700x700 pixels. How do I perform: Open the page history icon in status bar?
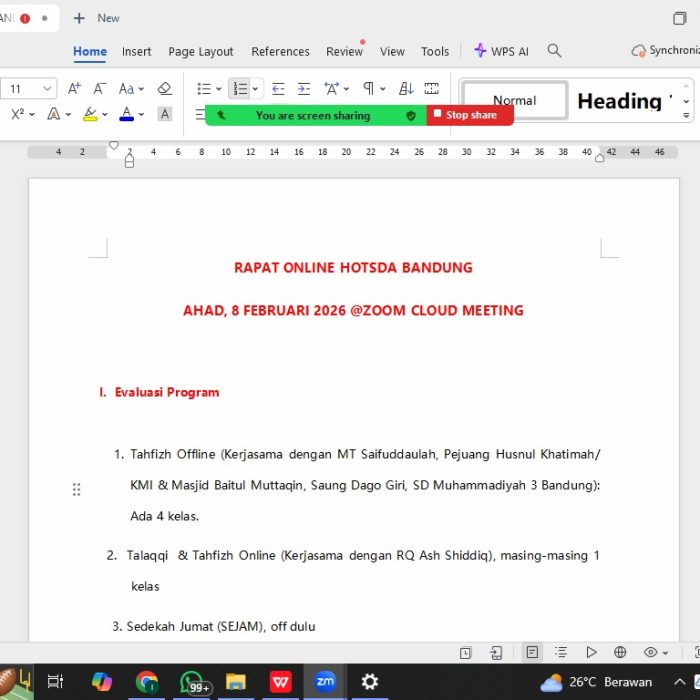[x=465, y=653]
